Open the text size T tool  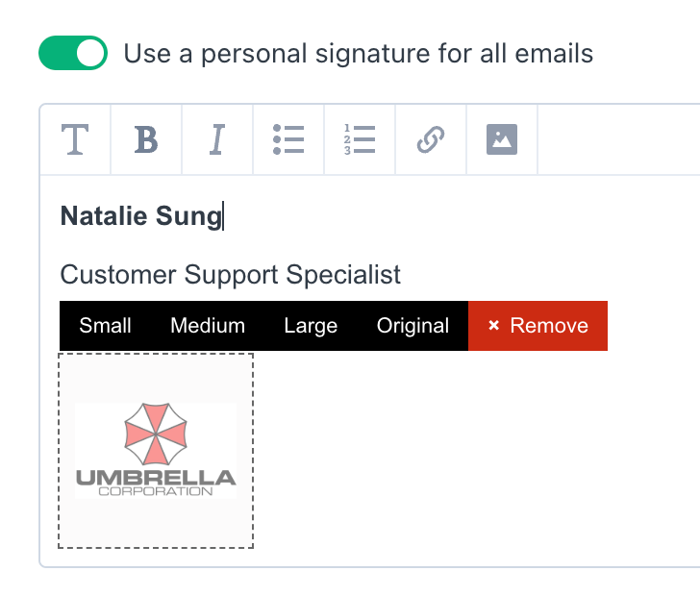click(75, 139)
